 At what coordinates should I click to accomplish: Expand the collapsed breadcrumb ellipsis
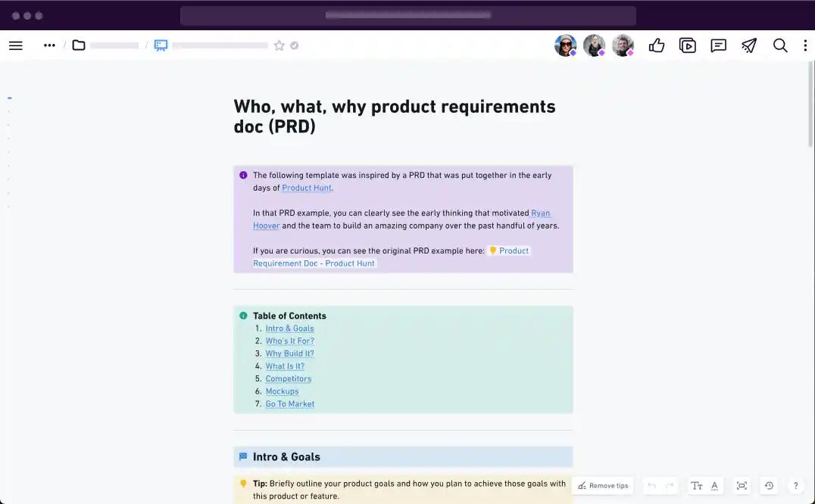click(x=49, y=45)
